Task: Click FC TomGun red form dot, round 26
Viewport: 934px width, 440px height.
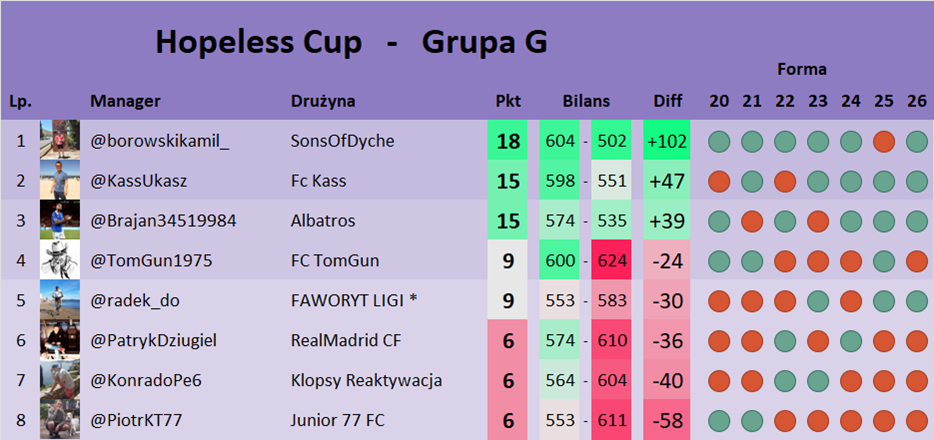Action: coord(917,261)
